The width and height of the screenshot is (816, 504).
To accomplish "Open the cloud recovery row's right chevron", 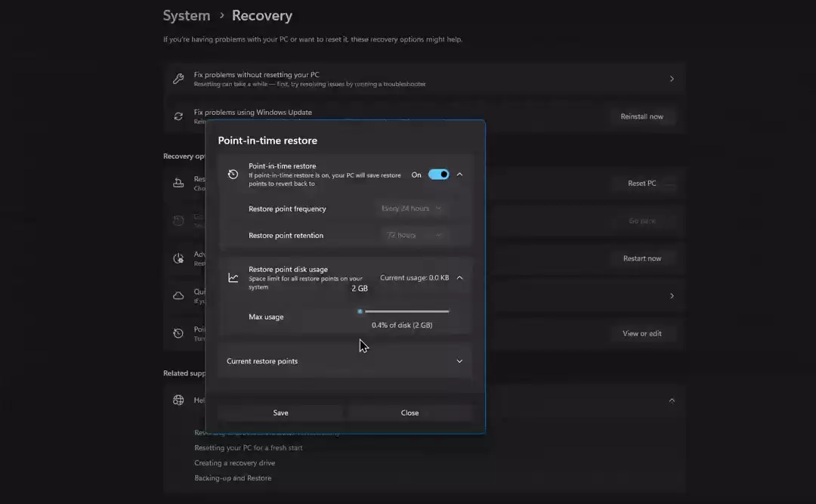I will click(672, 295).
